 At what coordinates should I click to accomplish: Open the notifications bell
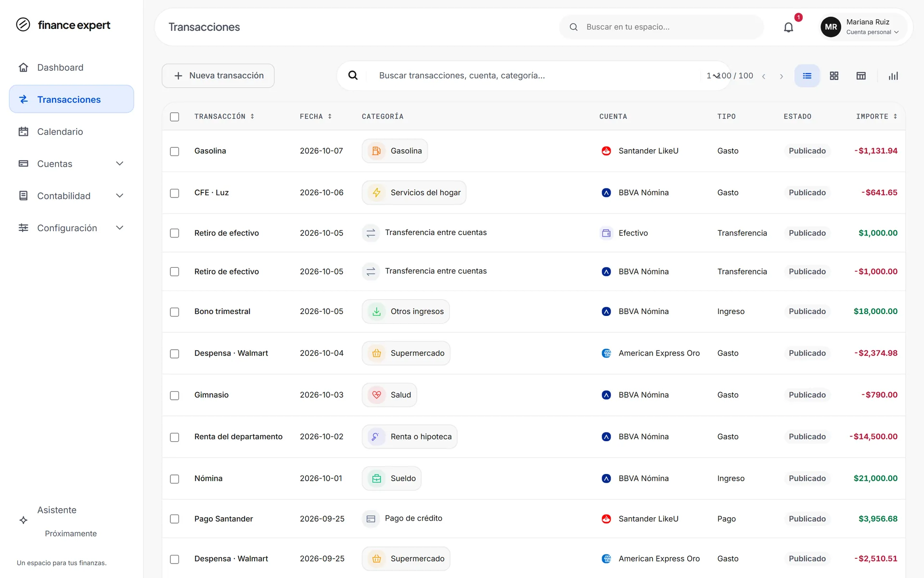click(788, 27)
